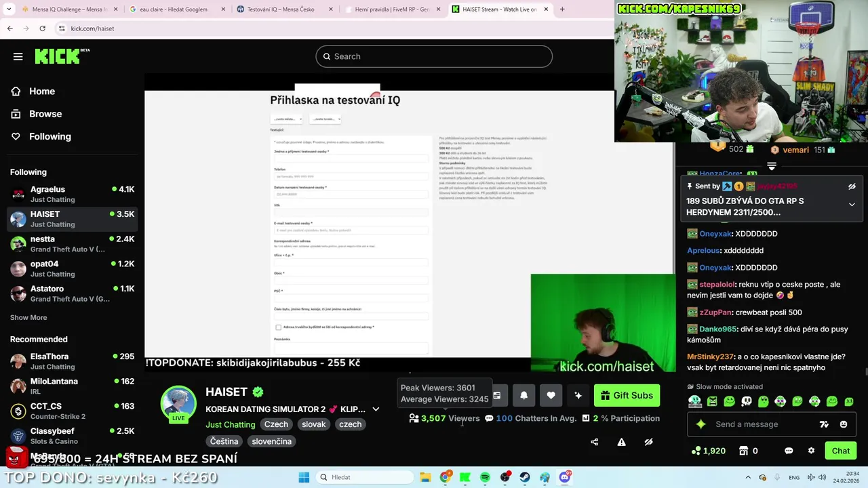The width and height of the screenshot is (868, 488).
Task: Open ElsaThora recommended channel
Action: click(71, 361)
